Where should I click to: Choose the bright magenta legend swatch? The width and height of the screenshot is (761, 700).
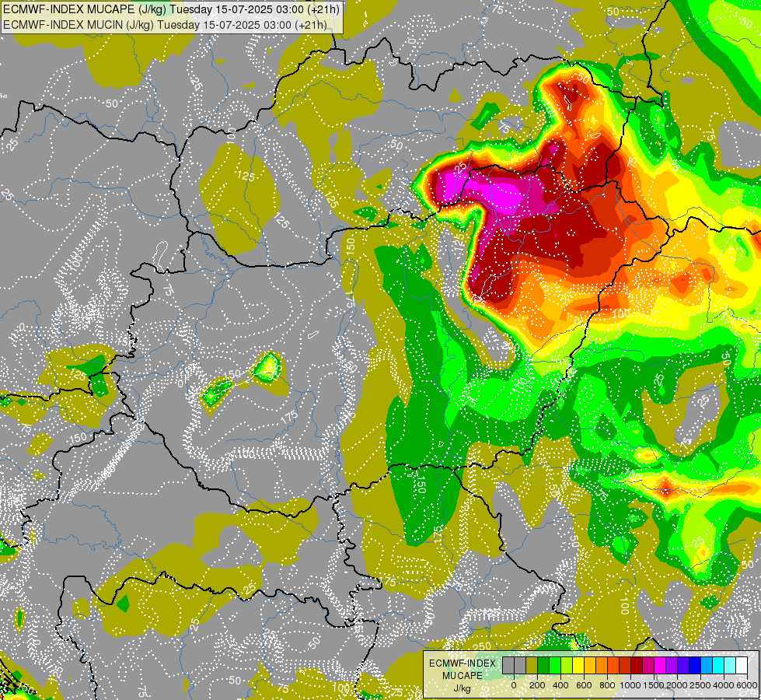(x=660, y=666)
